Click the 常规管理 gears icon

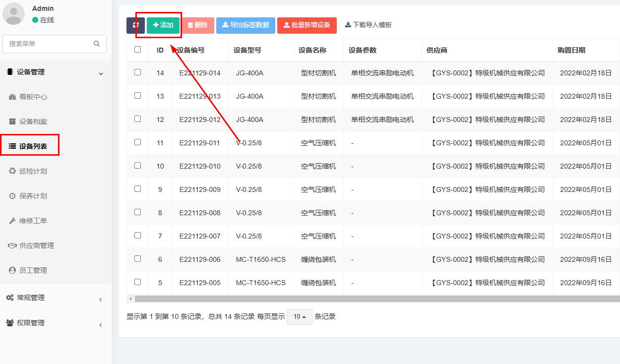pyautogui.click(x=10, y=298)
